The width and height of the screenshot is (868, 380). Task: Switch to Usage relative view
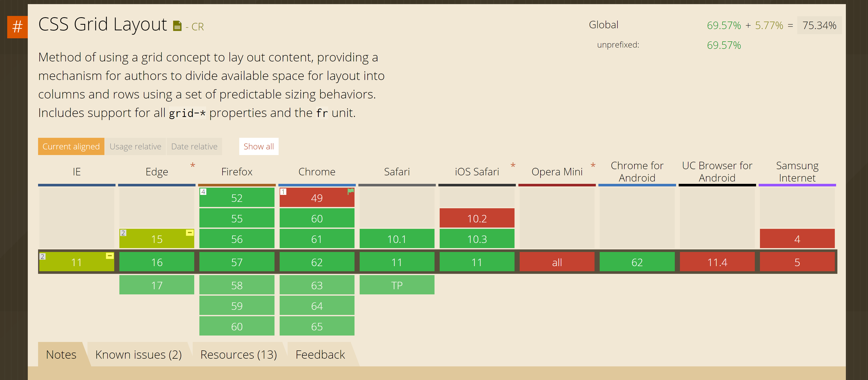click(x=135, y=147)
